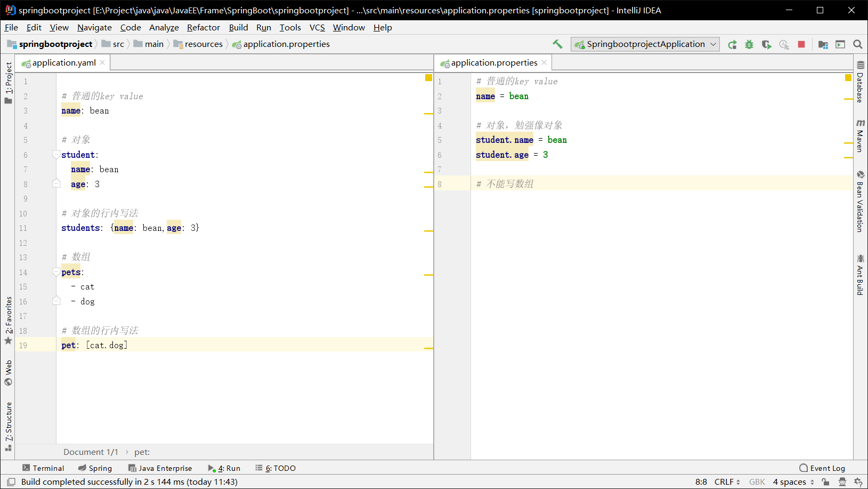Close the application.properties tab
This screenshot has height=489, width=868.
coord(544,62)
